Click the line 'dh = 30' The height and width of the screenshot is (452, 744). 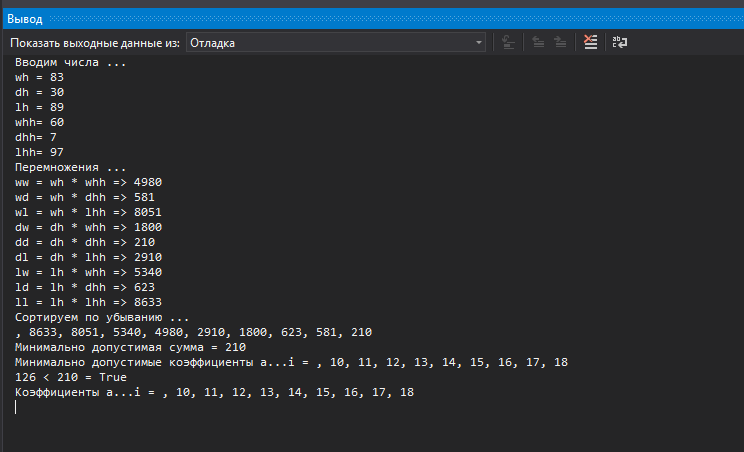(x=39, y=92)
